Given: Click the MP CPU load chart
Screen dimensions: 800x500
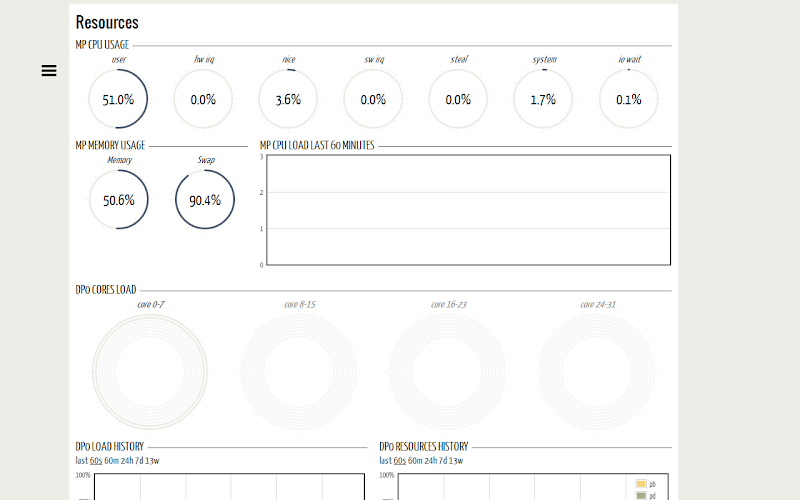Looking at the screenshot, I should (x=468, y=210).
